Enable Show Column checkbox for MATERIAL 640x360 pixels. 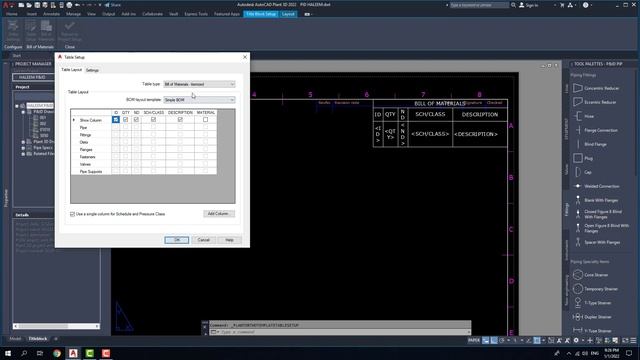tap(205, 120)
